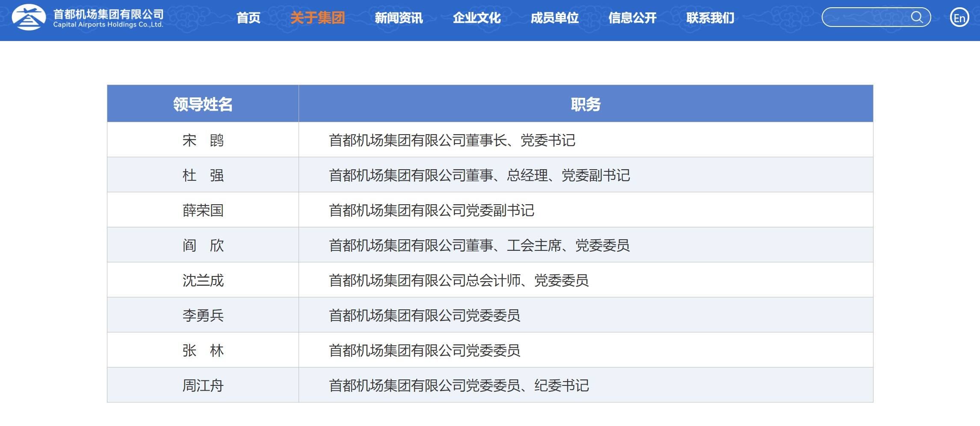Select the name 阎 欣

[x=203, y=245]
